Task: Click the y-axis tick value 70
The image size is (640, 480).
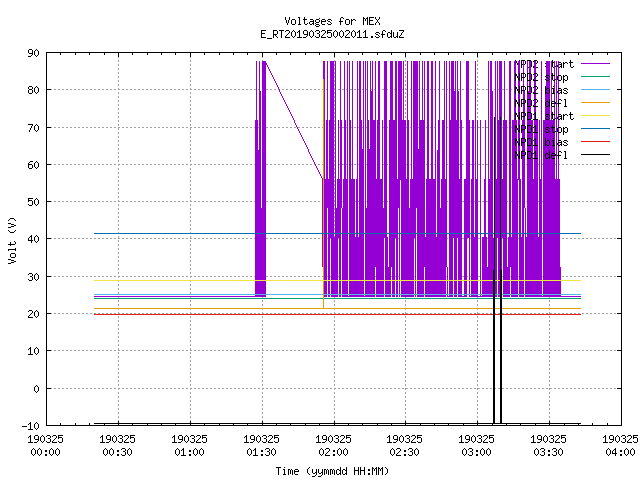Action: 33,128
